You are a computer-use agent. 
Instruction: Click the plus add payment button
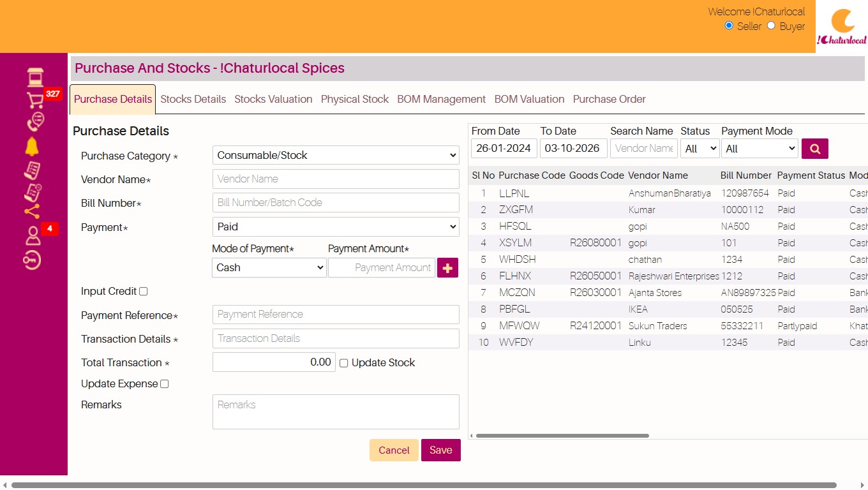click(x=447, y=268)
